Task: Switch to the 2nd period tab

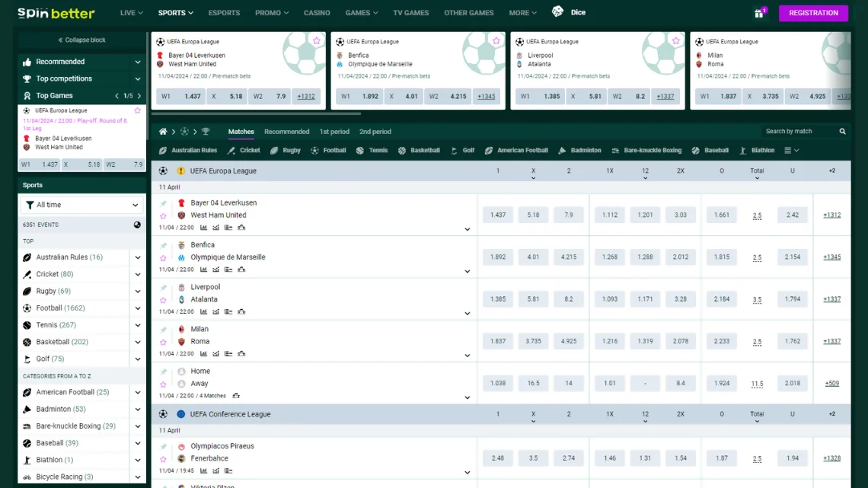Action: [x=375, y=132]
